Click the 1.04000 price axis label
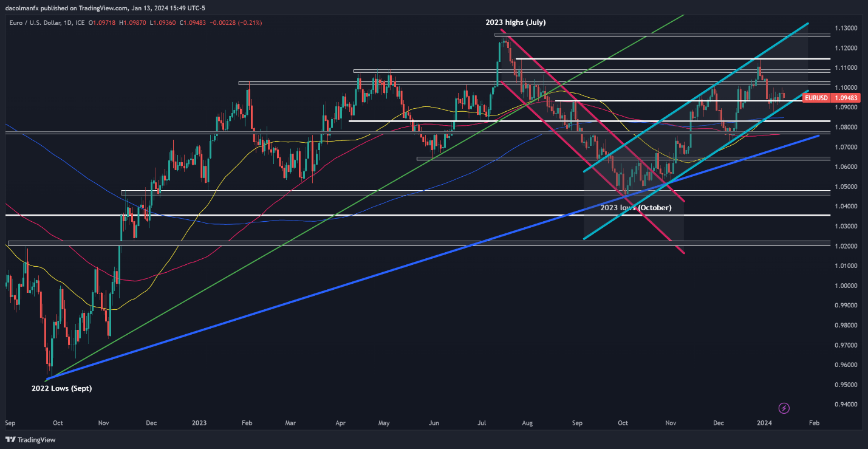The height and width of the screenshot is (449, 868). (846, 207)
